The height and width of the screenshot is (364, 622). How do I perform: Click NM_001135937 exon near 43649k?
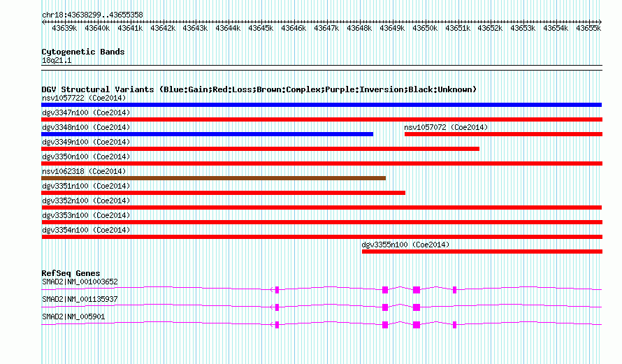[x=385, y=307]
